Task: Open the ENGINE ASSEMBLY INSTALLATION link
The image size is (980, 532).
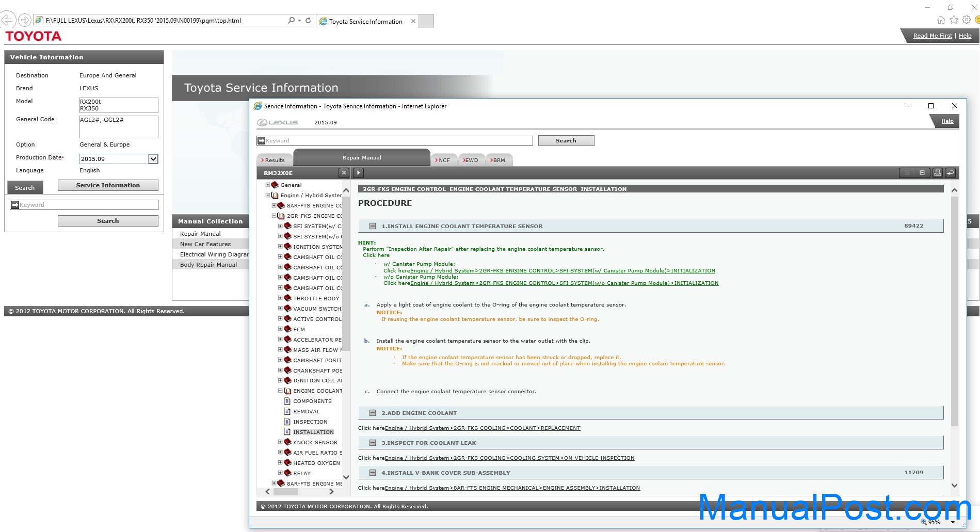Action: 512,488
